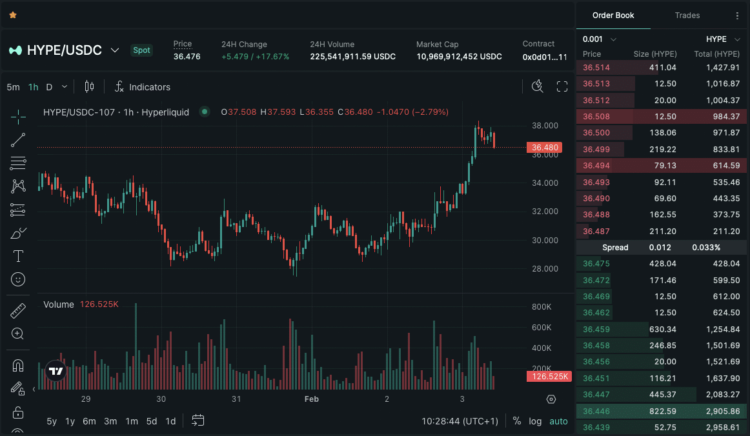
Task: Set chart range to 1m
Action: [x=132, y=421]
